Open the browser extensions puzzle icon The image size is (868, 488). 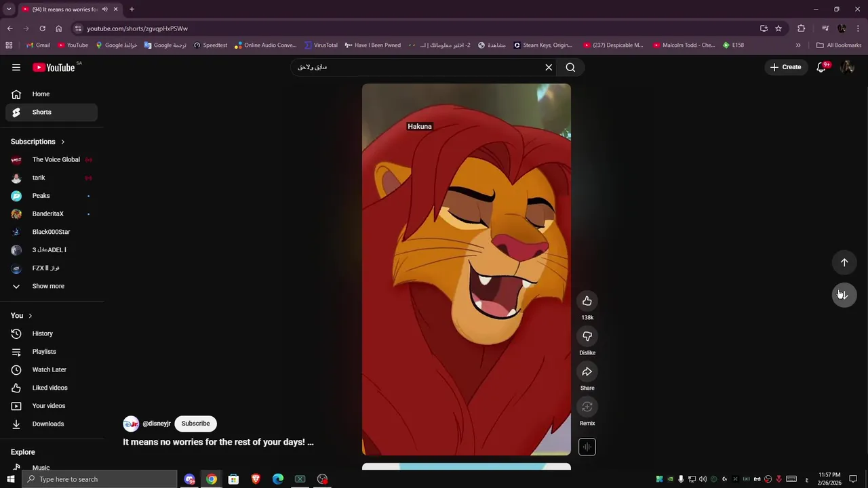(802, 28)
